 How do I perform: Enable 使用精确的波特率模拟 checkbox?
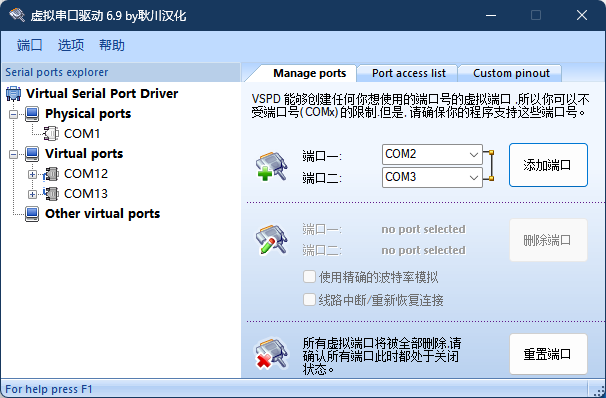309,277
